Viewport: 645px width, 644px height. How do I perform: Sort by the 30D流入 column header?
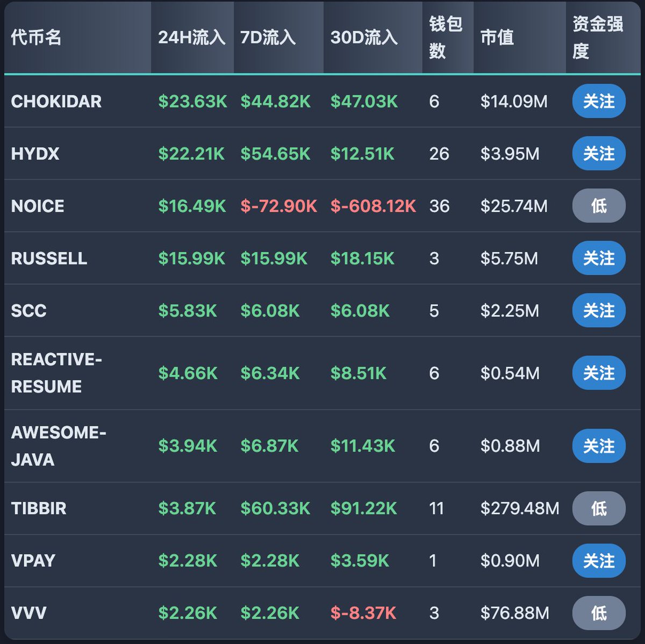pos(364,38)
